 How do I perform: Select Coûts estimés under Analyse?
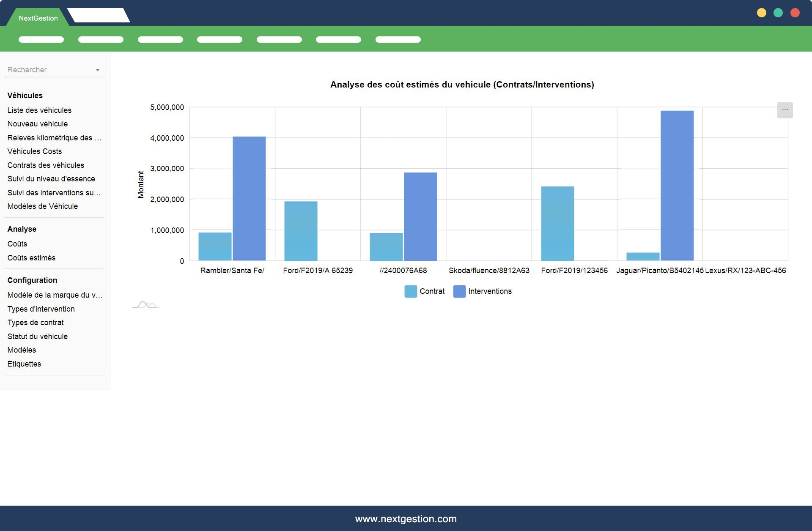(31, 258)
